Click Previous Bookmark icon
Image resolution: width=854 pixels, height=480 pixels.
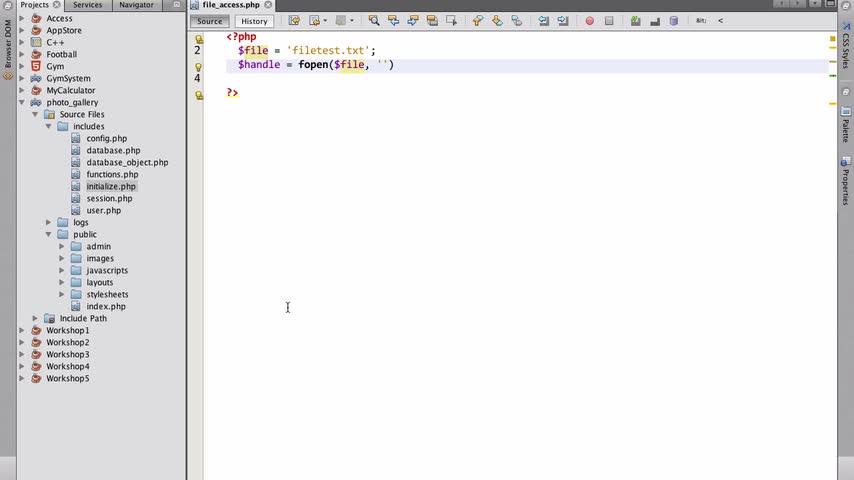tap(478, 21)
